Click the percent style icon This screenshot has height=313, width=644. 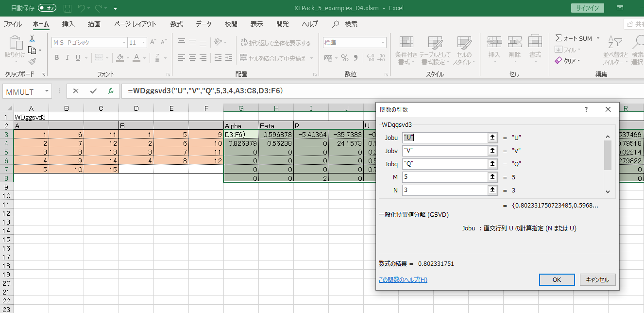coord(344,58)
